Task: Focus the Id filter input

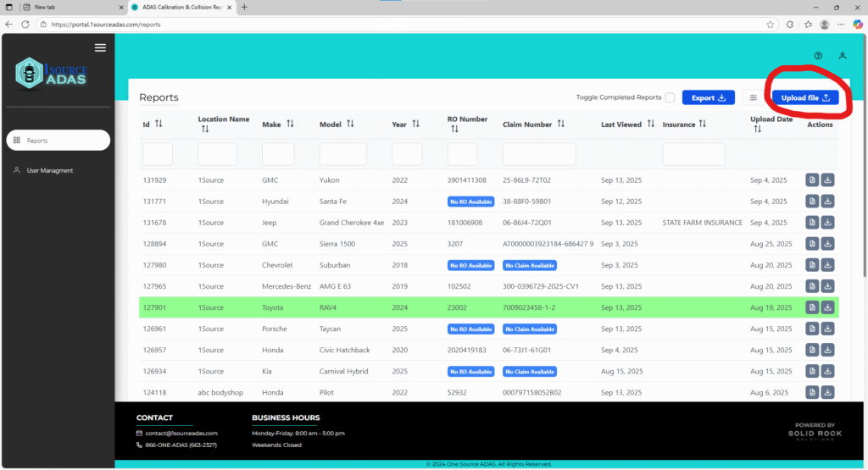Action: click(x=158, y=154)
